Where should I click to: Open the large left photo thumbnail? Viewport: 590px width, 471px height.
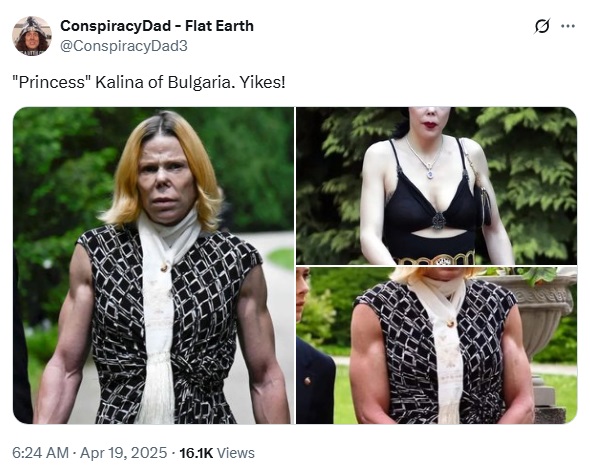pyautogui.click(x=153, y=265)
